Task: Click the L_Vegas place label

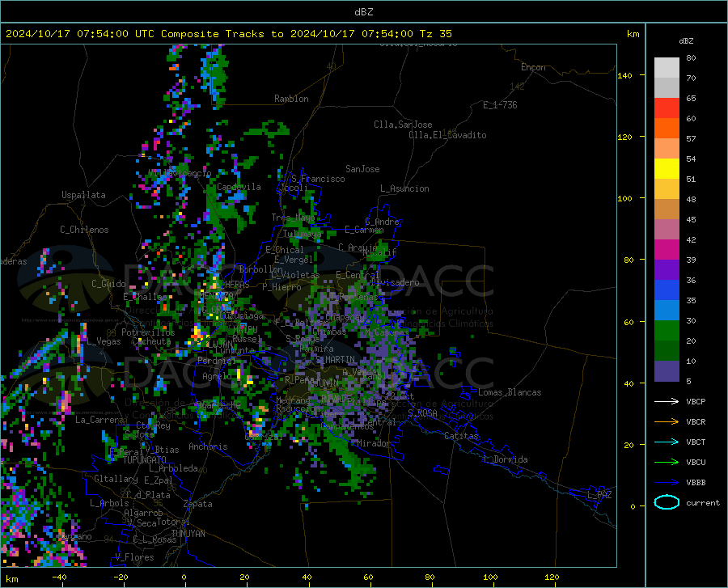Action: tap(104, 341)
